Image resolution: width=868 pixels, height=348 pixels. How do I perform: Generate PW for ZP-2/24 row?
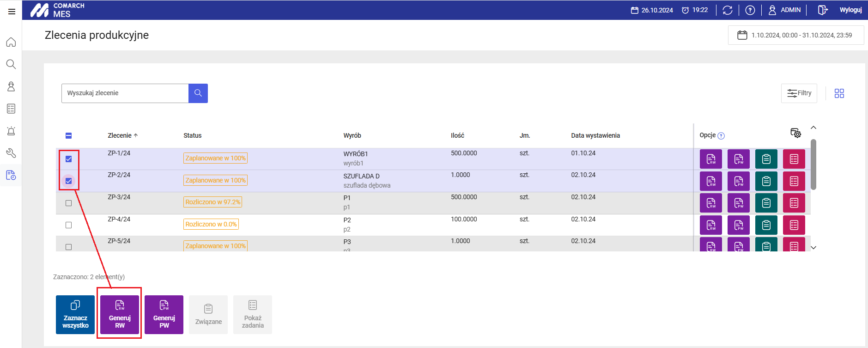point(739,181)
